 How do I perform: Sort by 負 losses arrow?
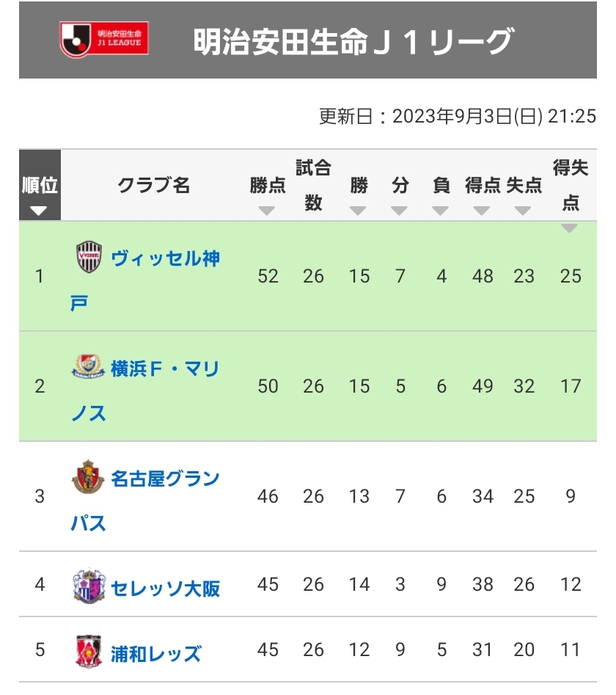[441, 211]
